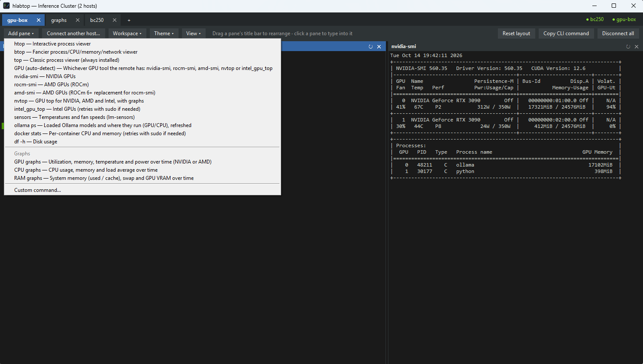Close the nvidia-smi pane
This screenshot has width=643, height=364.
tap(637, 46)
